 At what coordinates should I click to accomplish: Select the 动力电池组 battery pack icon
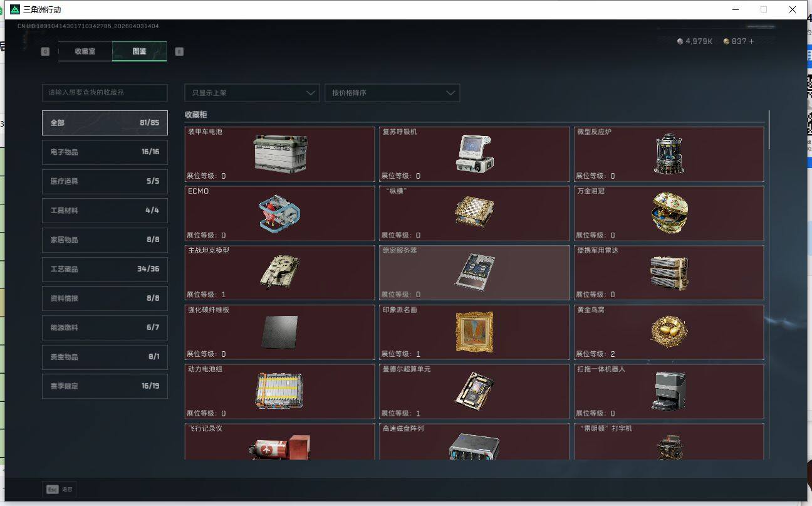click(x=279, y=391)
